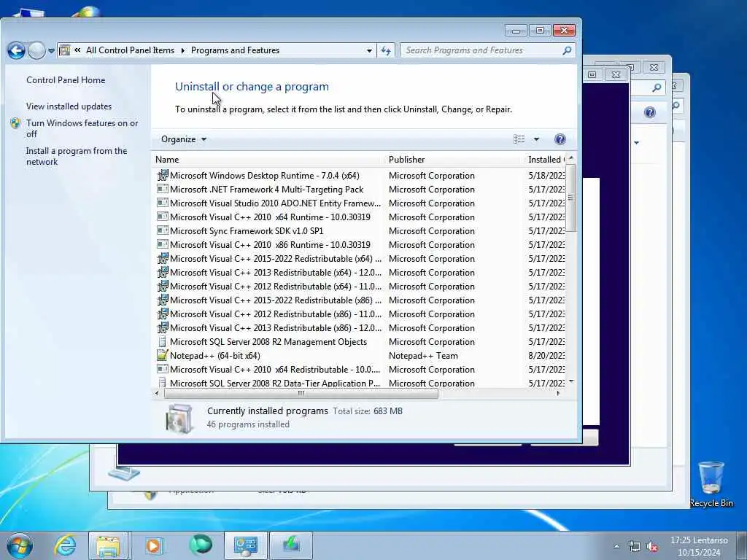This screenshot has width=747, height=560.
Task: Select Microsoft Windows Desktop Runtime - 7.0.4 (x64)
Action: point(264,175)
